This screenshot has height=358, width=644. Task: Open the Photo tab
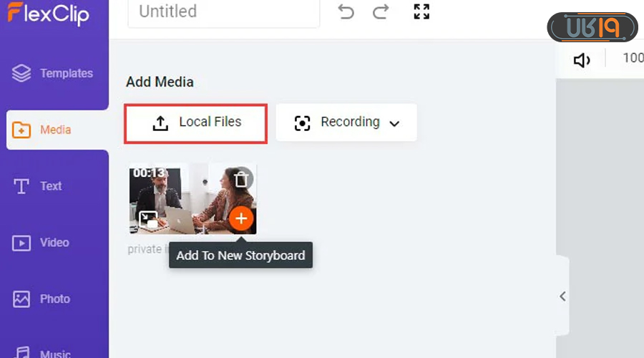[54, 299]
